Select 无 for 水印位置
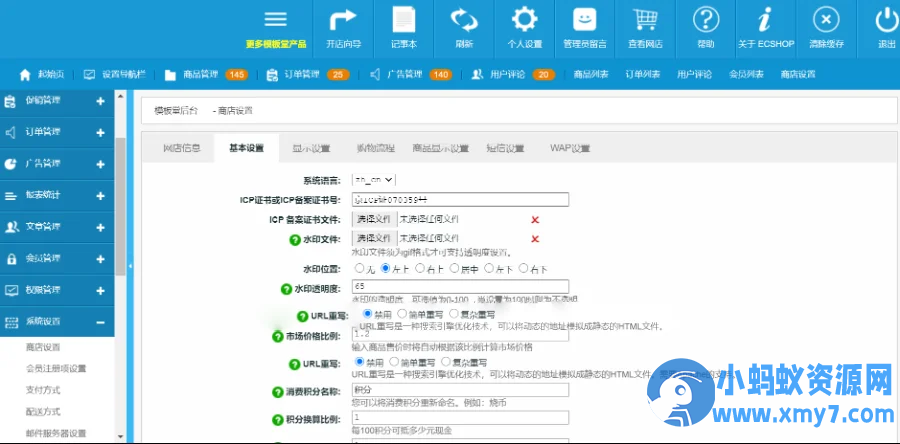Screen dimensions: 900x444 (359, 268)
